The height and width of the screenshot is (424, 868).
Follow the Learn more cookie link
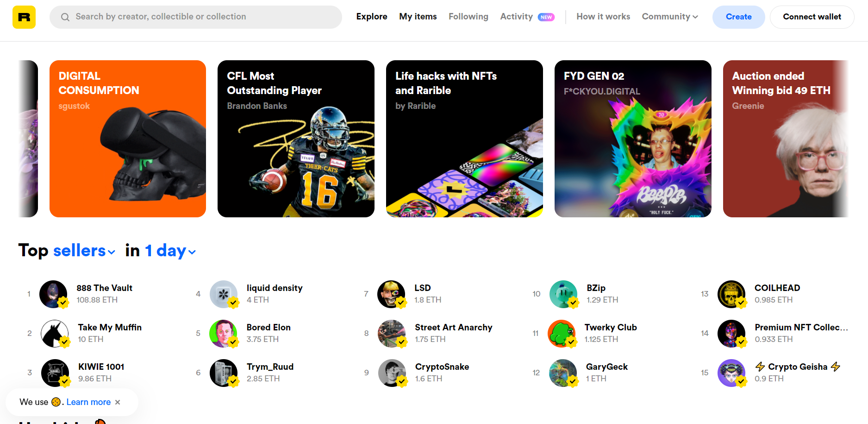click(88, 402)
